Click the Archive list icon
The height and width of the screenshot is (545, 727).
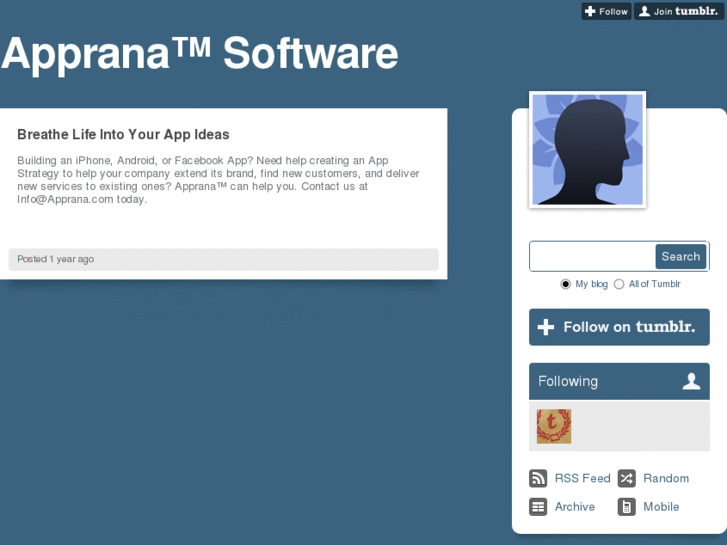pyautogui.click(x=538, y=507)
